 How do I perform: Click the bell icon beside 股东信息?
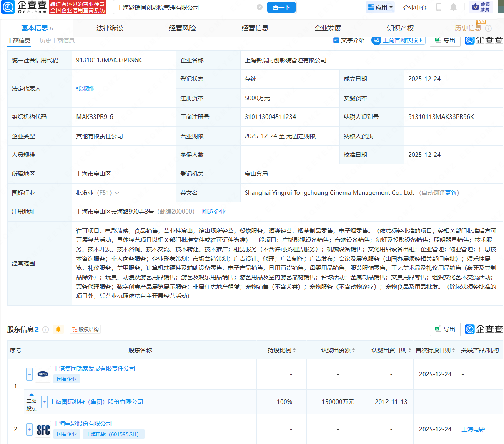[x=58, y=329]
